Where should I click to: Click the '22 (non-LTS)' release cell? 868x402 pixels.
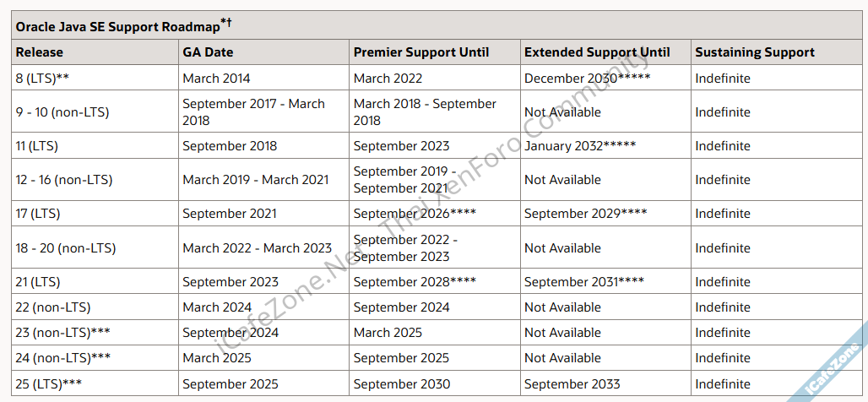tap(53, 307)
